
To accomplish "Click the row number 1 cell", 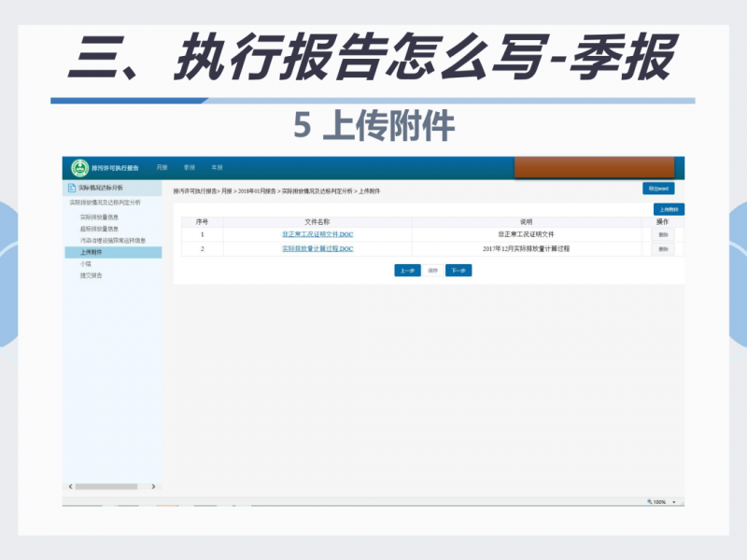I will point(202,234).
